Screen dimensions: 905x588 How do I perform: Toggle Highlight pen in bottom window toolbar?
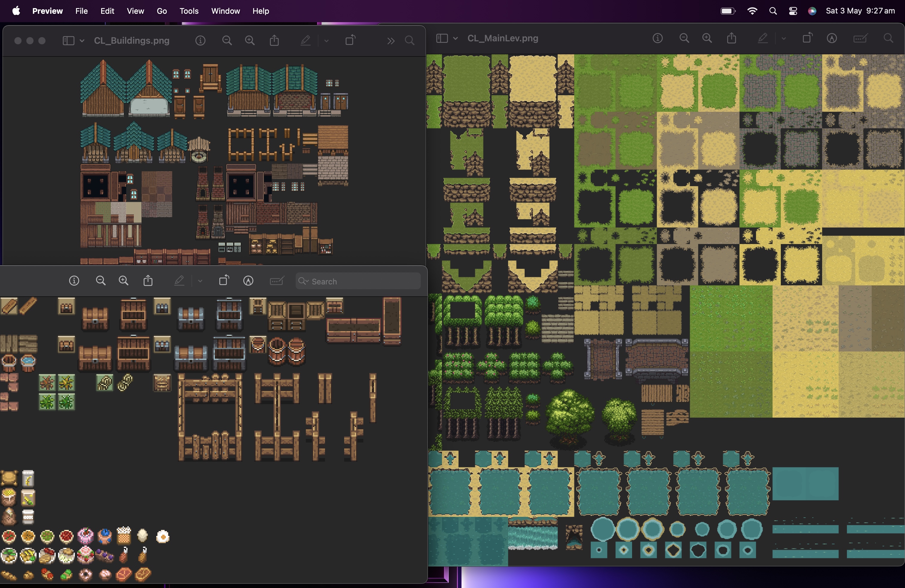point(179,281)
